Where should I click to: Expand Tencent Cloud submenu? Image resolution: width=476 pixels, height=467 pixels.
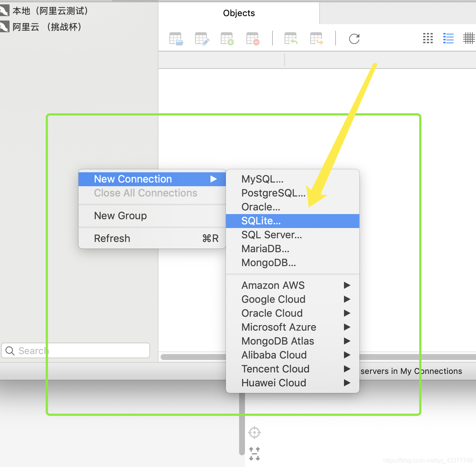(x=293, y=369)
